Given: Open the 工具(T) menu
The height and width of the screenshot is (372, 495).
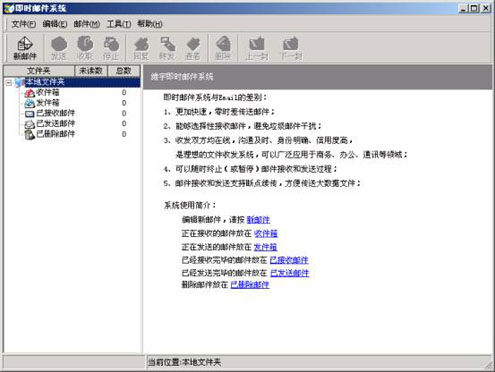Looking at the screenshot, I should (119, 24).
